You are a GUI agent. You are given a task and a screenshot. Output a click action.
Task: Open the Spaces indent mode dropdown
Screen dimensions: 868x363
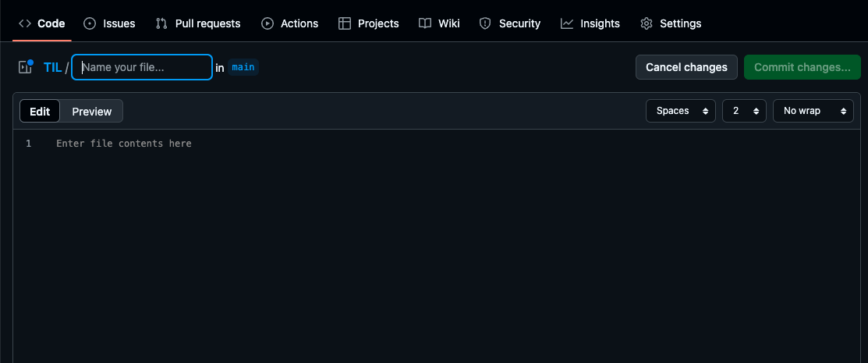click(680, 111)
